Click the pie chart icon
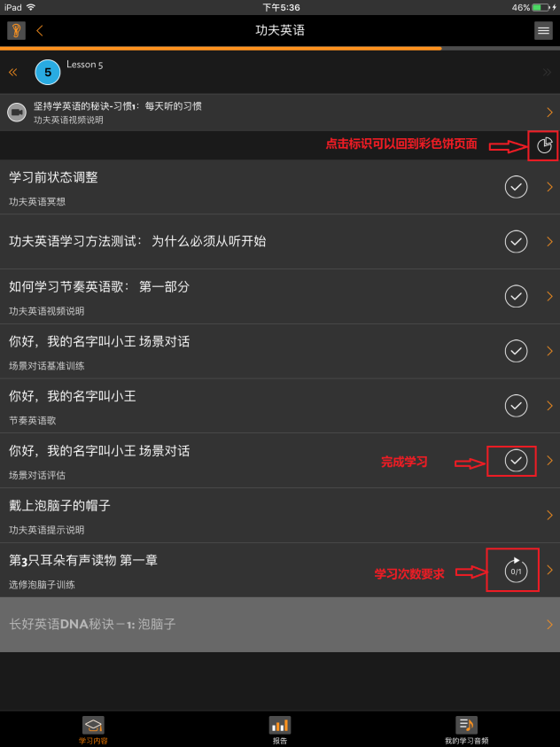Screen dimensions: 560x747 coord(544,145)
